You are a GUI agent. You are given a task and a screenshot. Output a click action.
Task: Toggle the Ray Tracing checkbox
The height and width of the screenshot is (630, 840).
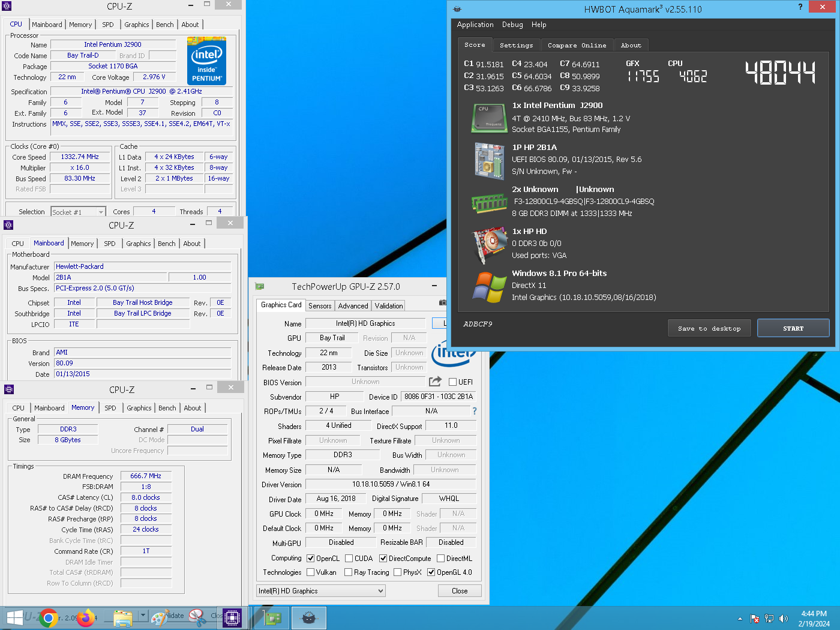349,572
